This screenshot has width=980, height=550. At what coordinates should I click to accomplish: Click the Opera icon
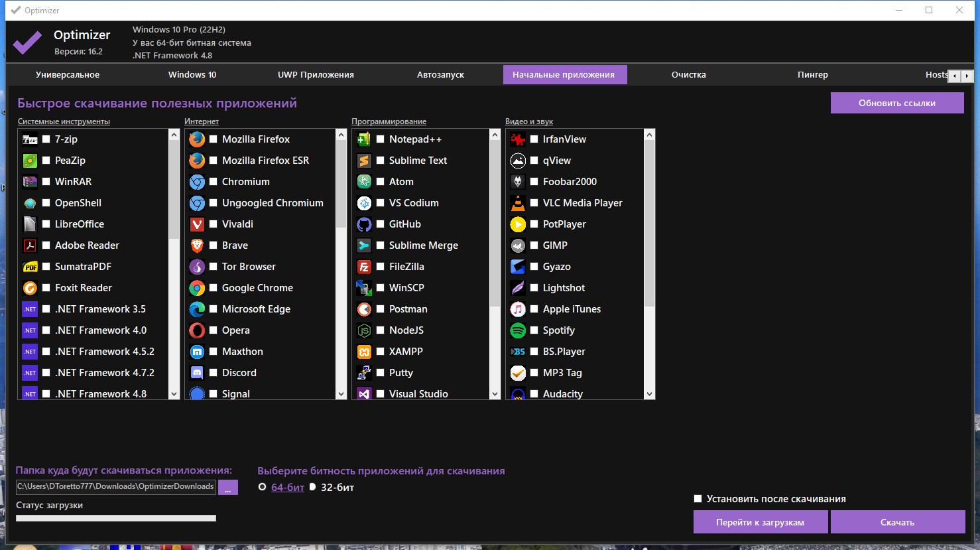tap(197, 330)
